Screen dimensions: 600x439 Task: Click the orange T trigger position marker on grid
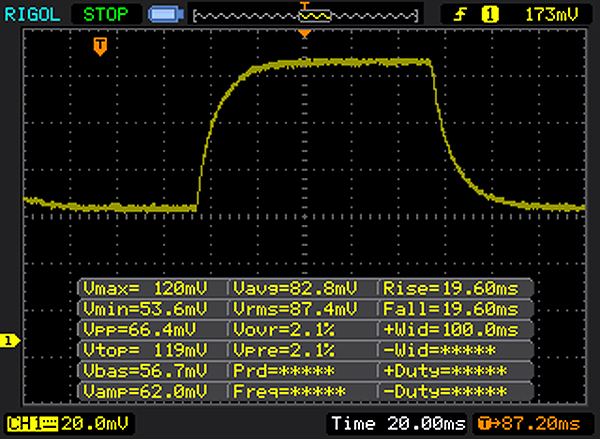pos(100,47)
